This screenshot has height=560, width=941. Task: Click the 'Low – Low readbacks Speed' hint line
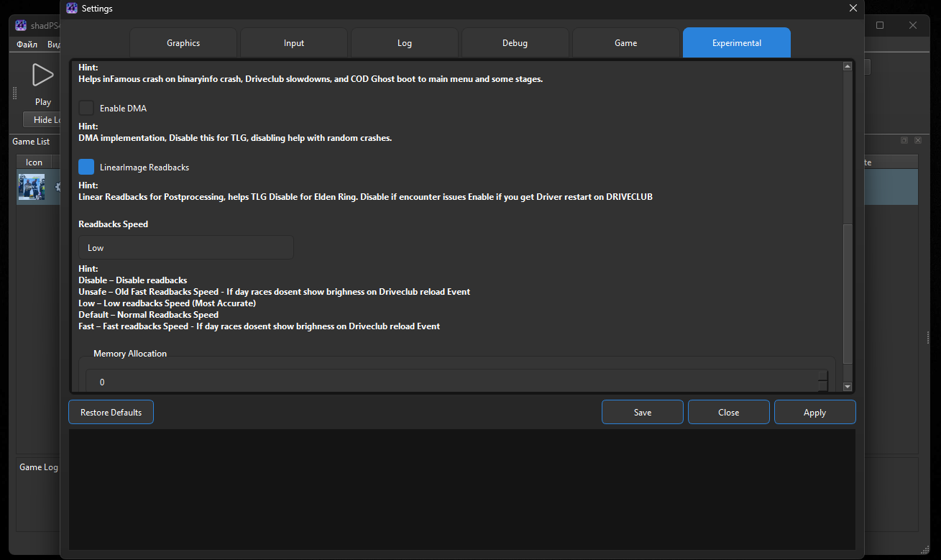pyautogui.click(x=167, y=303)
